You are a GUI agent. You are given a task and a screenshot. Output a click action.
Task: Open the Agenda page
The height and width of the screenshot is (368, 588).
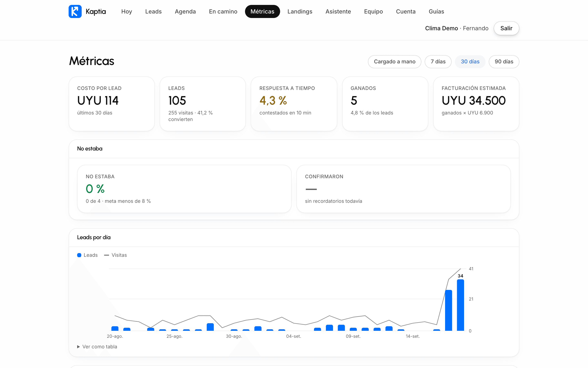tap(185, 11)
